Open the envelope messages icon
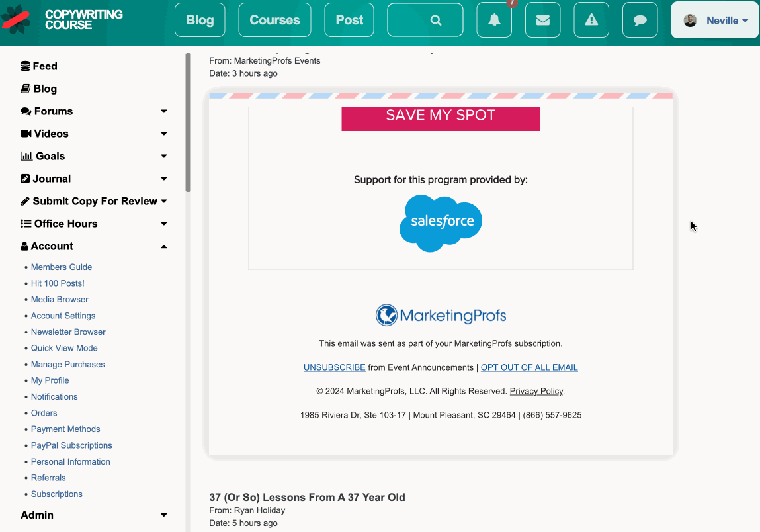 [x=543, y=20]
